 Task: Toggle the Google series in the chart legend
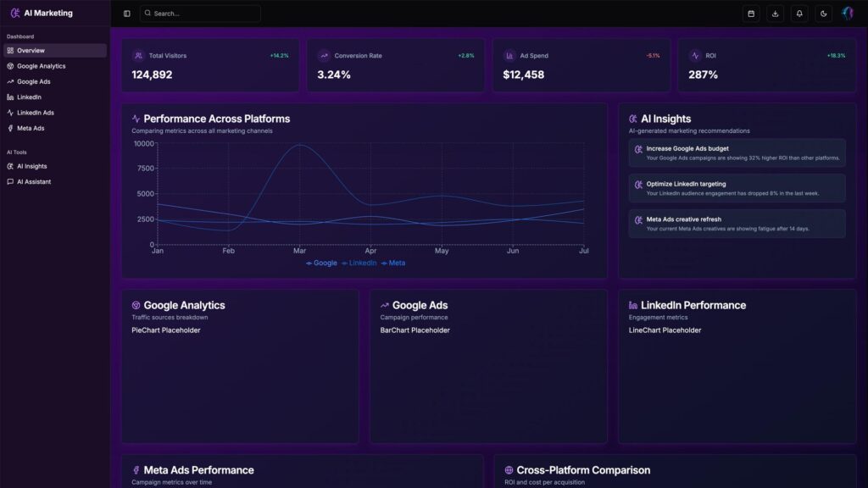tap(321, 263)
